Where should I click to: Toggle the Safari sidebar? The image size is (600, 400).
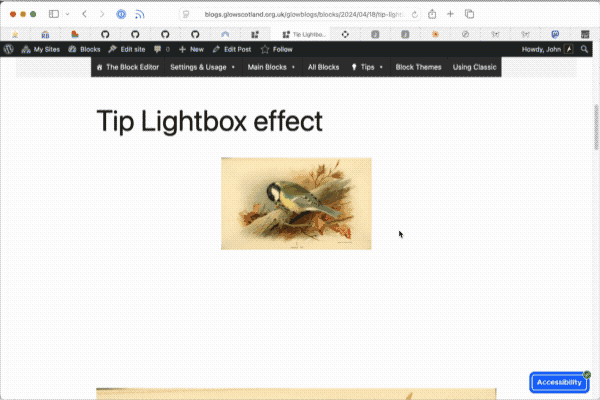click(54, 15)
